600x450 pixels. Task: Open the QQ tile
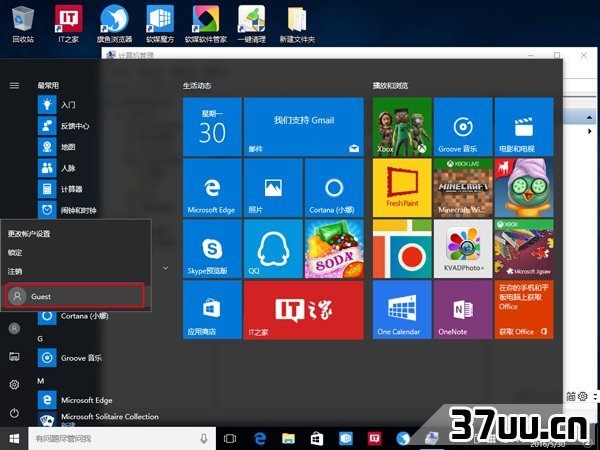point(273,249)
